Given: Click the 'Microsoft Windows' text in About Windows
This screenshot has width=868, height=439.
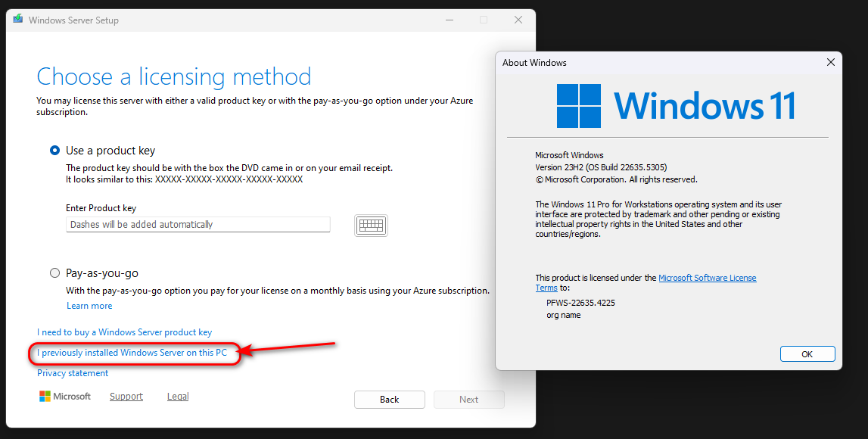Looking at the screenshot, I should tap(569, 155).
